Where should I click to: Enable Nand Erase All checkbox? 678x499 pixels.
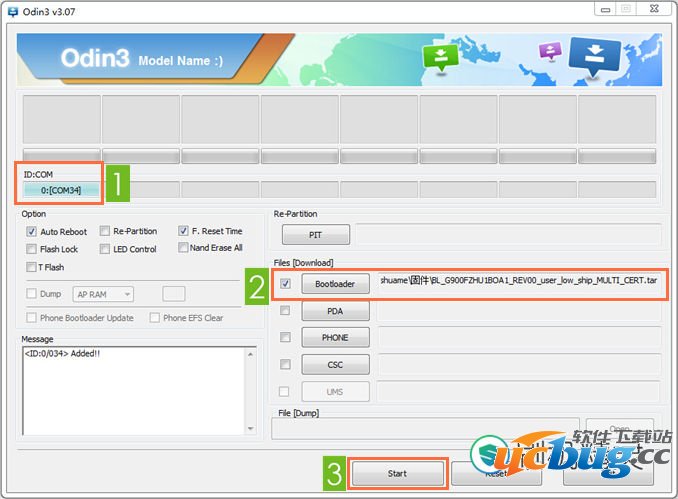click(x=183, y=248)
